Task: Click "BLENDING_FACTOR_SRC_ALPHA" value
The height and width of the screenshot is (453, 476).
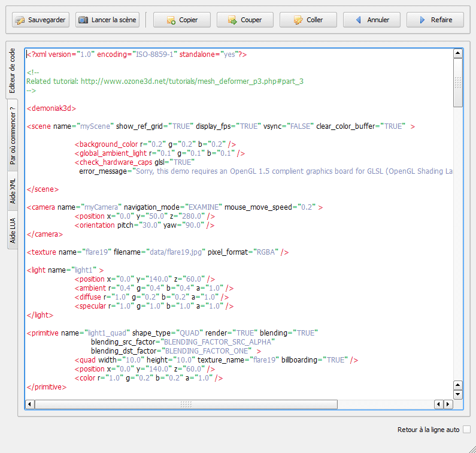Action: pyautogui.click(x=218, y=342)
